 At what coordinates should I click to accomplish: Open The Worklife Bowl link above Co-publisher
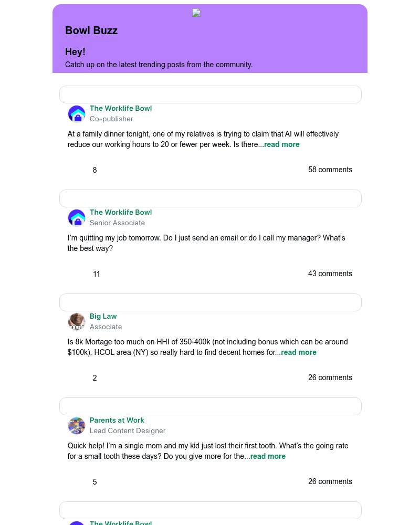121,109
